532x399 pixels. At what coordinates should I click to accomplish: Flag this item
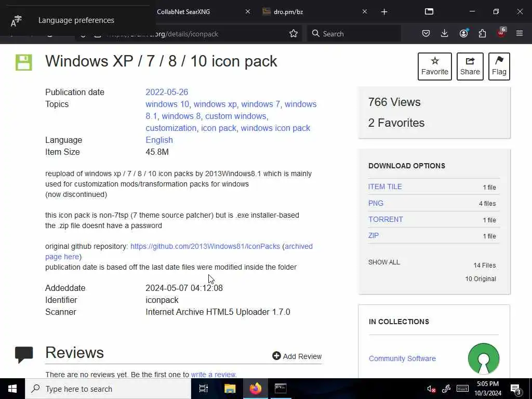tap(499, 66)
